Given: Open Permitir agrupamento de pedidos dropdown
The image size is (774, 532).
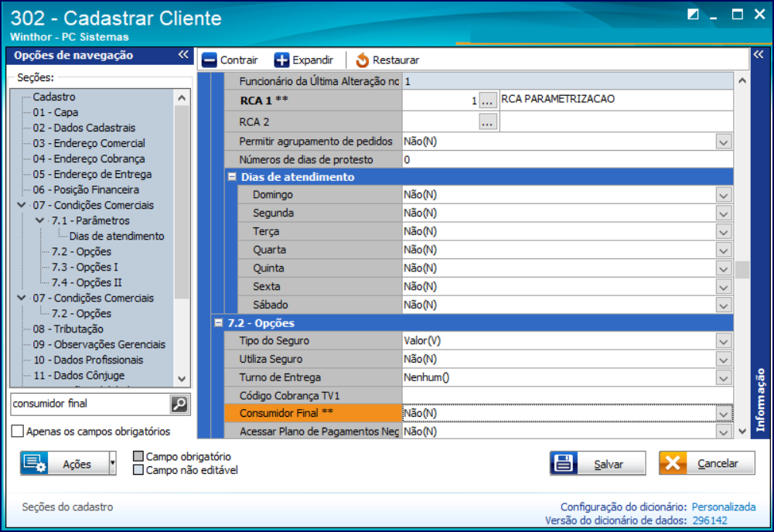Looking at the screenshot, I should 724,142.
